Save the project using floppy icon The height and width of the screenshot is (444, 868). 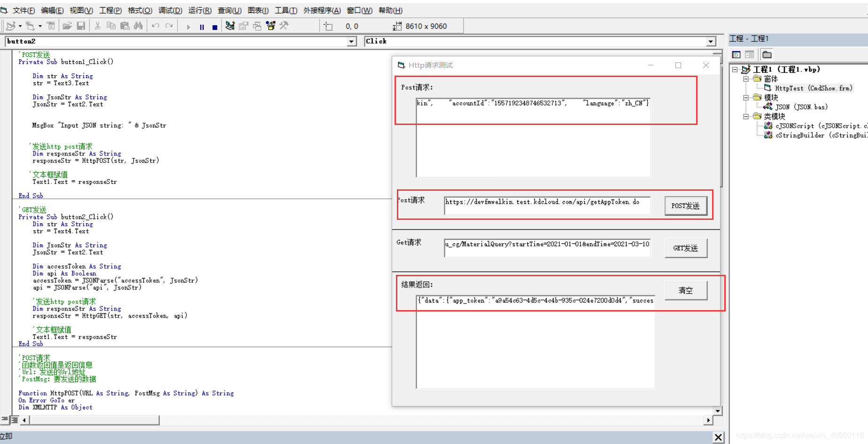81,26
